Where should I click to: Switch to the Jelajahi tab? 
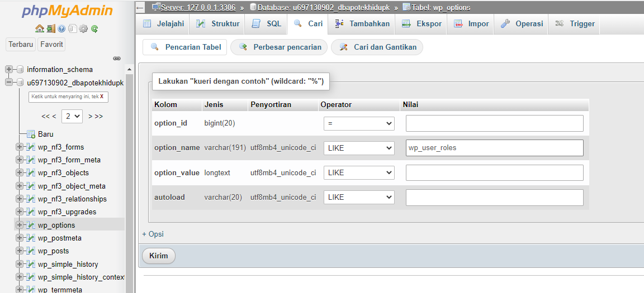tap(163, 24)
